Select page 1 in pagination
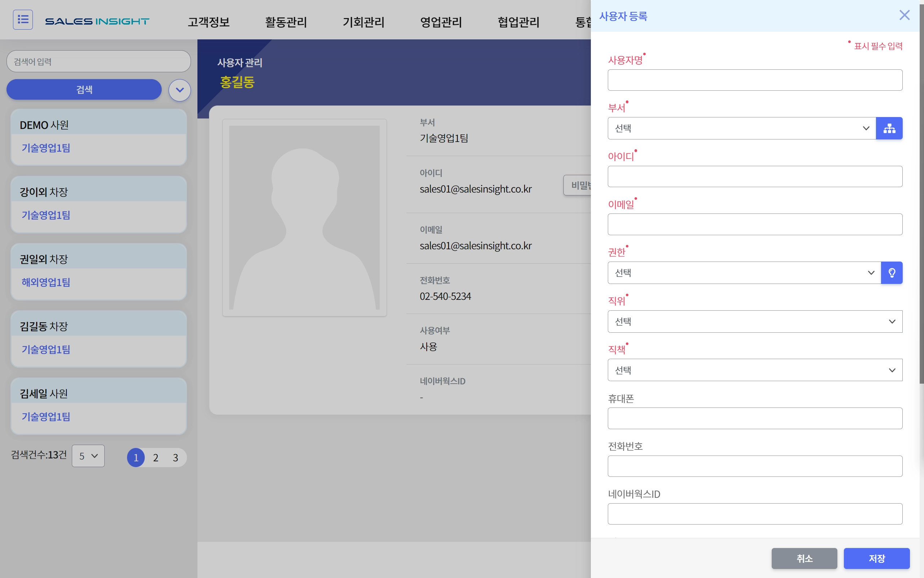Image resolution: width=924 pixels, height=578 pixels. point(136,458)
